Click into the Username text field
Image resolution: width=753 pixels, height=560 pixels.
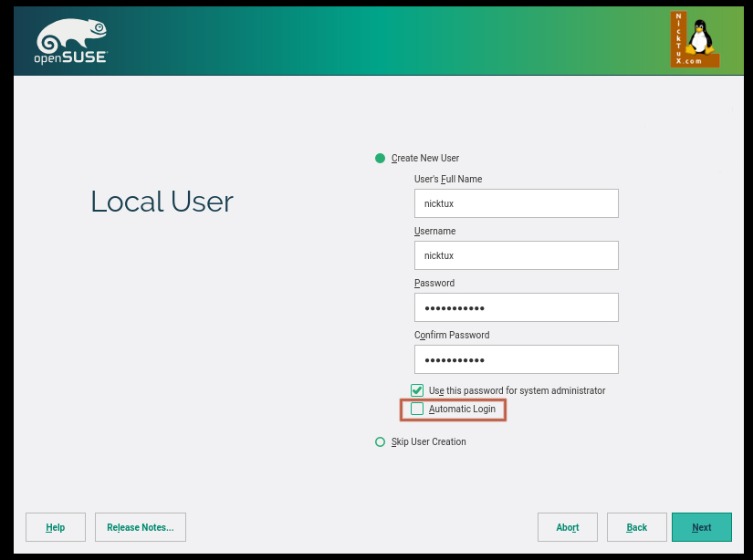[x=516, y=255]
